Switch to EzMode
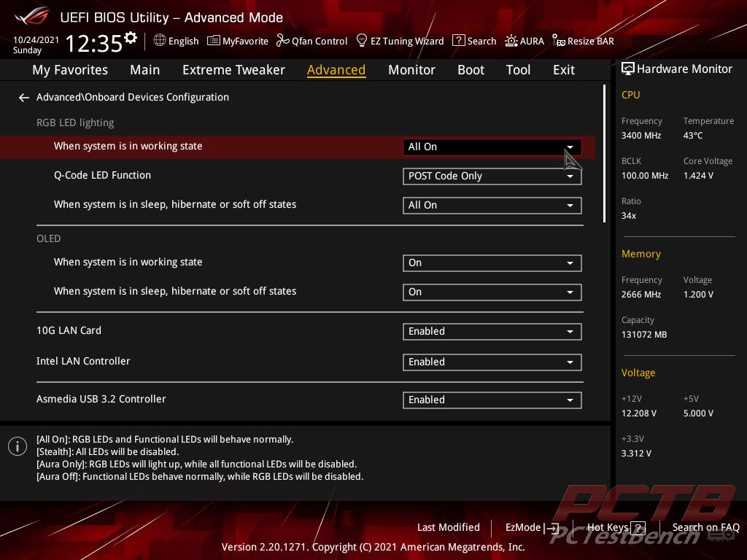The height and width of the screenshot is (560, 747). pos(532,528)
